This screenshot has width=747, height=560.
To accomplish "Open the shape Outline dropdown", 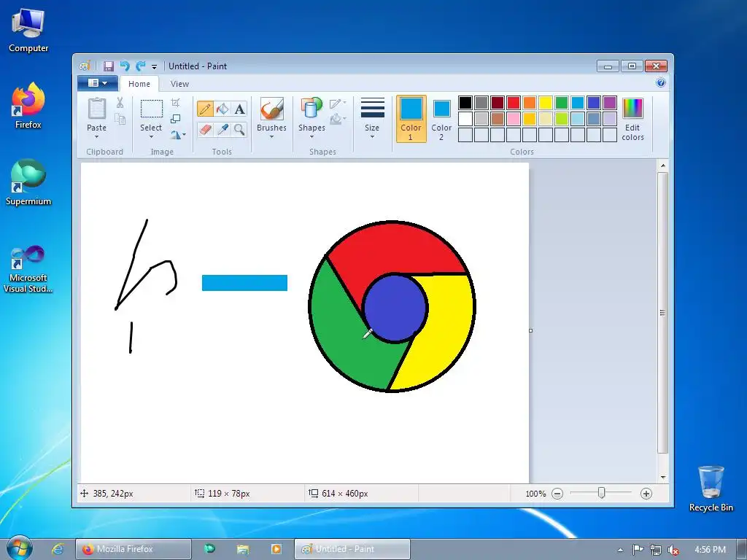I will (x=338, y=103).
